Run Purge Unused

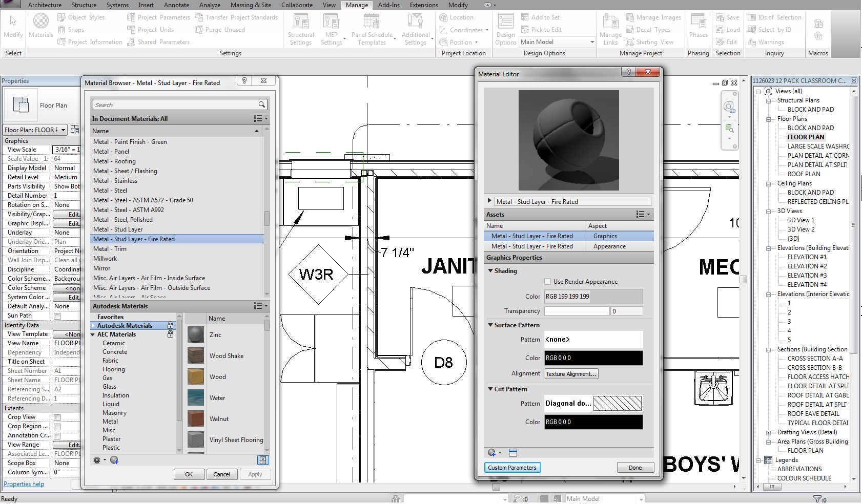pos(220,30)
